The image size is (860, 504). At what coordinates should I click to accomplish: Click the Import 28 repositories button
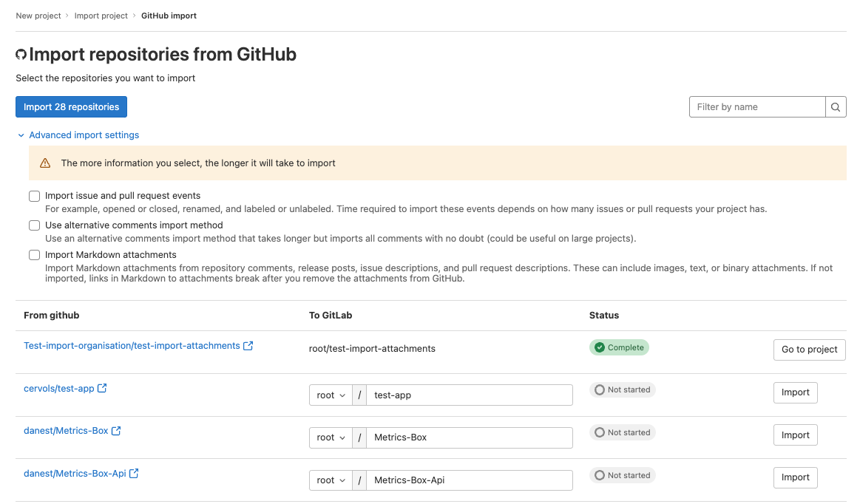71,106
